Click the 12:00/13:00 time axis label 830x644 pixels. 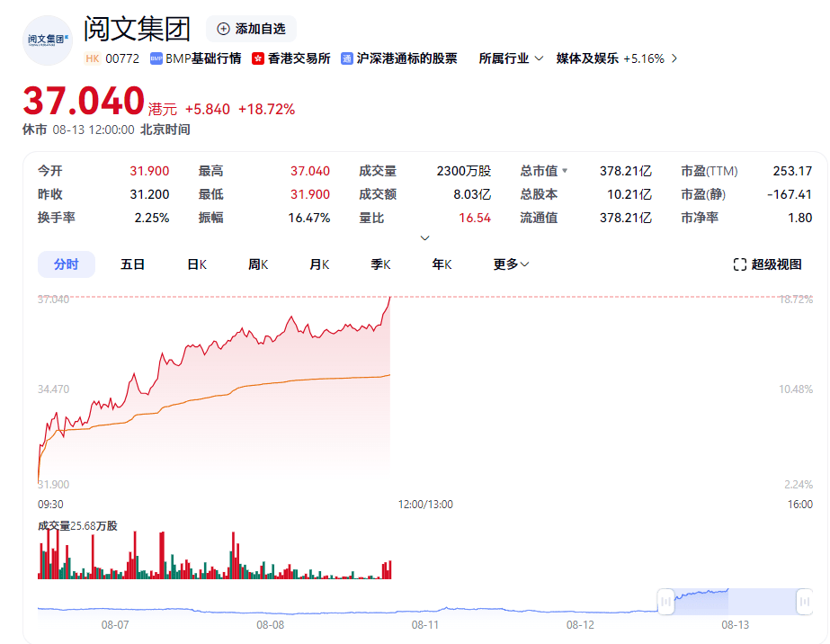coord(425,505)
